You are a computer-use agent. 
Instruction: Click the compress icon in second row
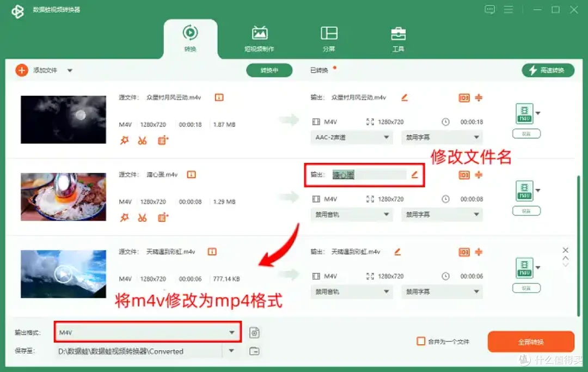(479, 175)
